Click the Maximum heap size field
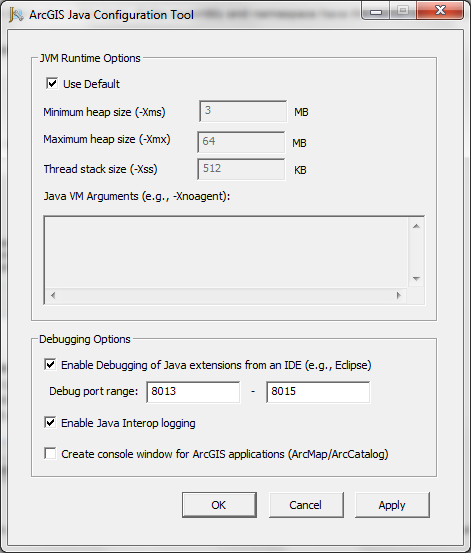This screenshot has height=553, width=471. click(x=241, y=142)
